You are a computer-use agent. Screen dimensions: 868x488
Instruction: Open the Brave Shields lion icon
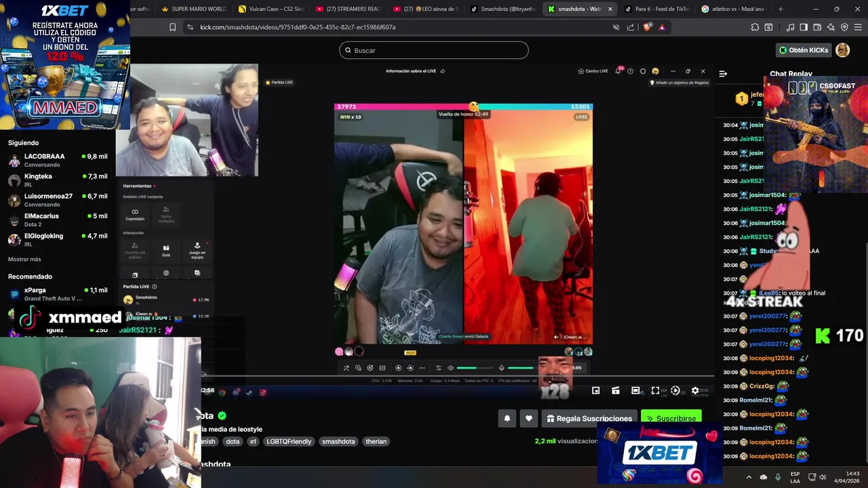[x=647, y=27]
